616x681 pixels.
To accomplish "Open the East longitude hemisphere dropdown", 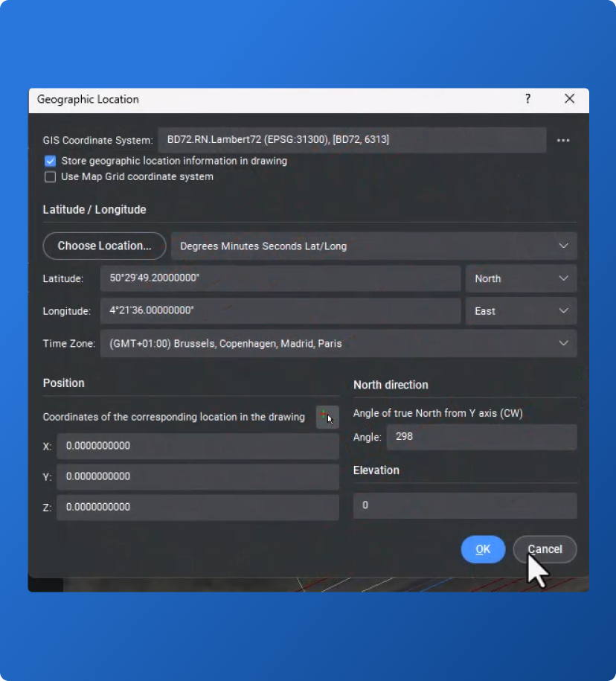I will (x=521, y=311).
